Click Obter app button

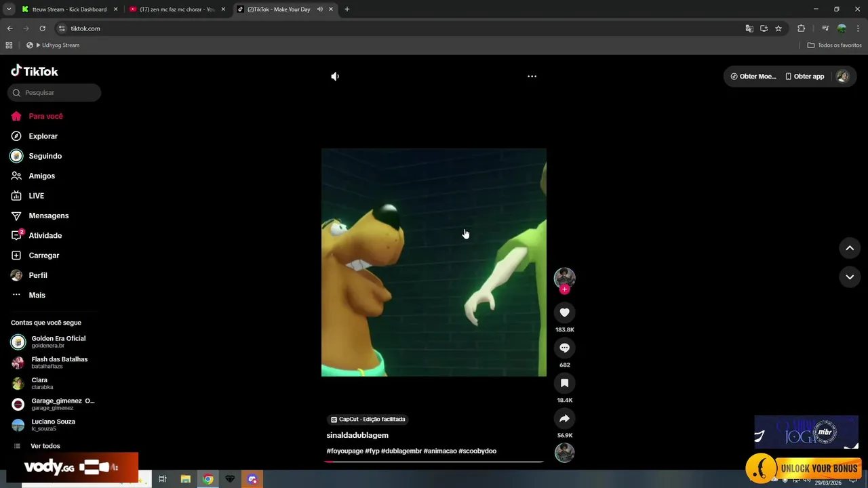(x=804, y=77)
